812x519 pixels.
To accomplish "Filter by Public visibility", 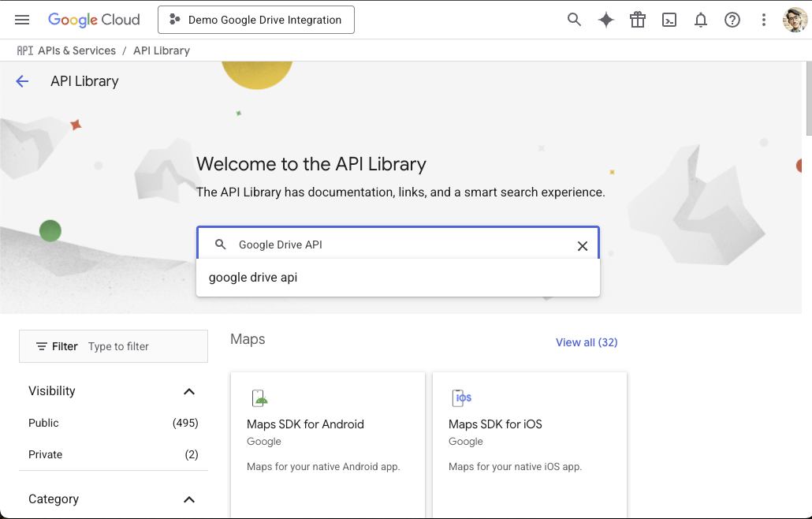I will [114, 423].
